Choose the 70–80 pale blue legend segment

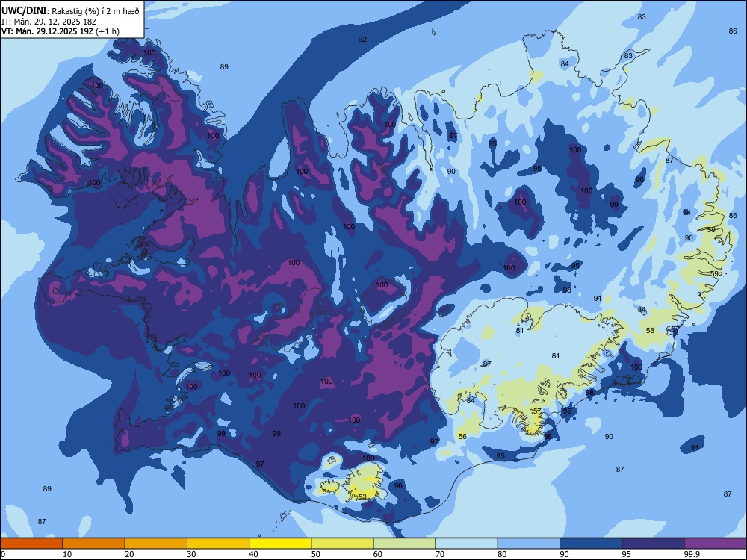(466, 544)
